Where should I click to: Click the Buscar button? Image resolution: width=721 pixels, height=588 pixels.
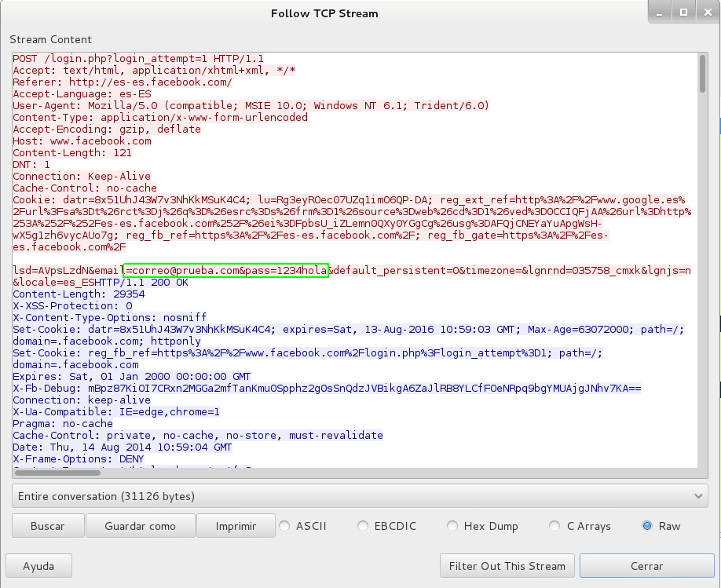[x=48, y=526]
